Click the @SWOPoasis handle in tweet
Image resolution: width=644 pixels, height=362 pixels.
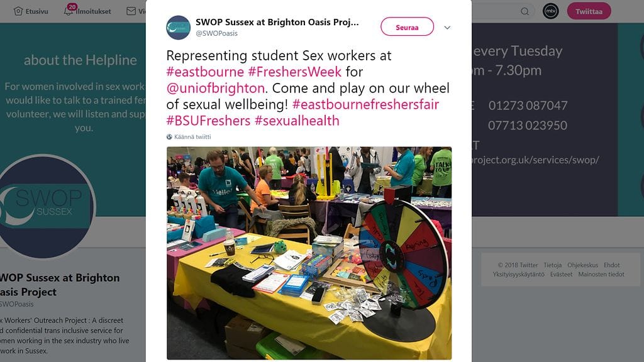tap(216, 34)
